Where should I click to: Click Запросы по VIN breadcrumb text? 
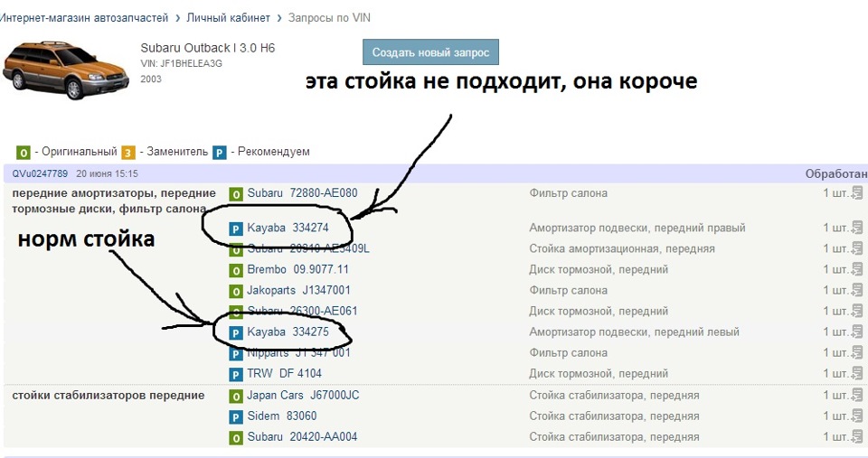click(329, 18)
